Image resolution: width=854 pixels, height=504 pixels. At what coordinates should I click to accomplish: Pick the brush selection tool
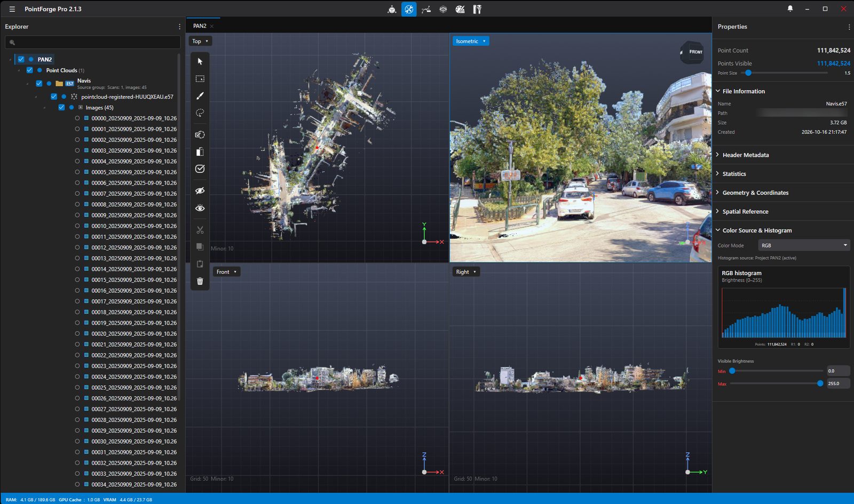[200, 96]
